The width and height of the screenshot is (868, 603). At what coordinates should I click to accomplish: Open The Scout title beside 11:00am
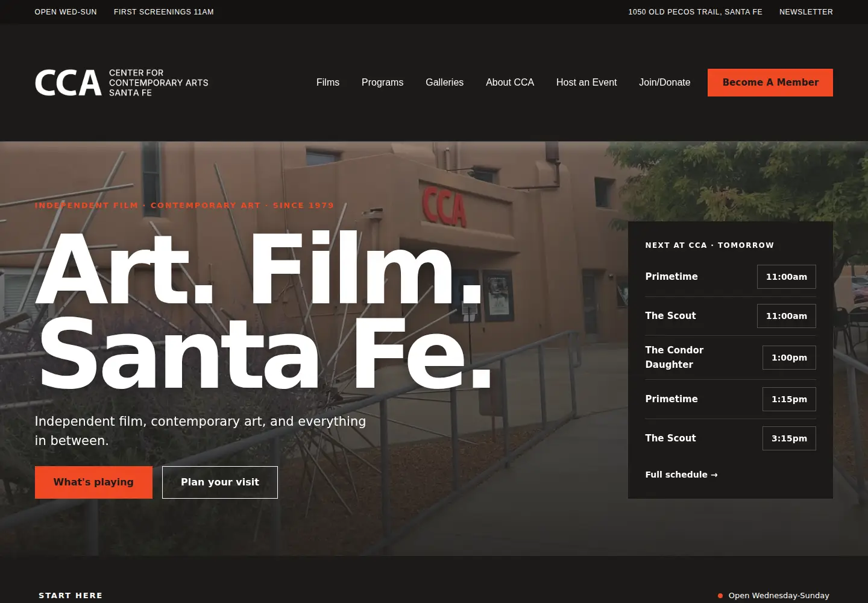pyautogui.click(x=670, y=316)
